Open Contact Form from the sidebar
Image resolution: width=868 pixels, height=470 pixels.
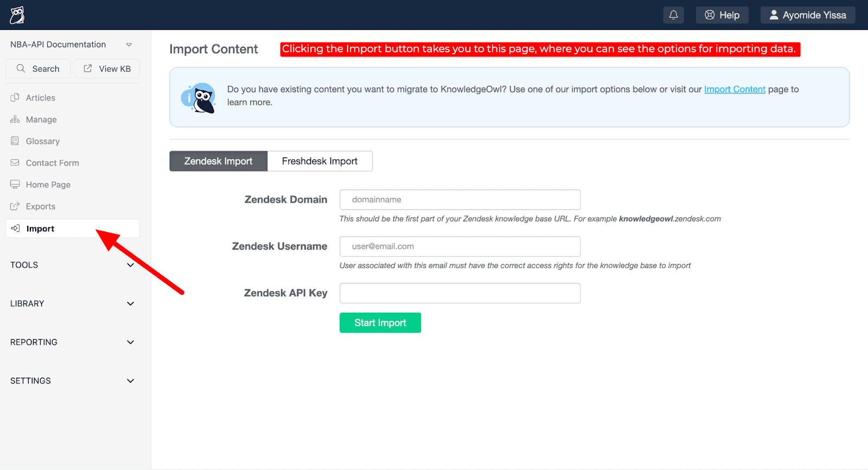tap(15, 162)
